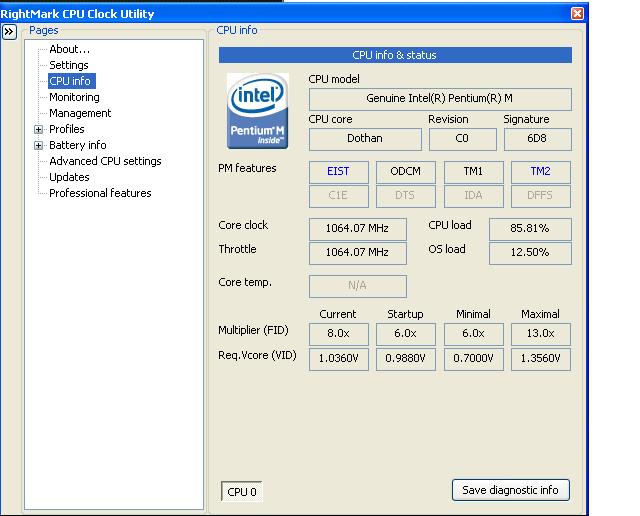Click the Signature 6D8 field
640x516 pixels.
(538, 139)
